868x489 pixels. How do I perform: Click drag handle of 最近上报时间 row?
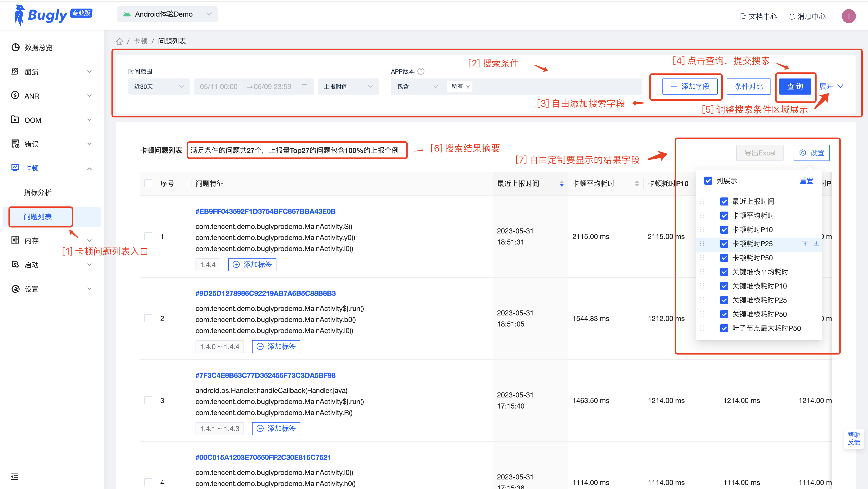tap(702, 201)
